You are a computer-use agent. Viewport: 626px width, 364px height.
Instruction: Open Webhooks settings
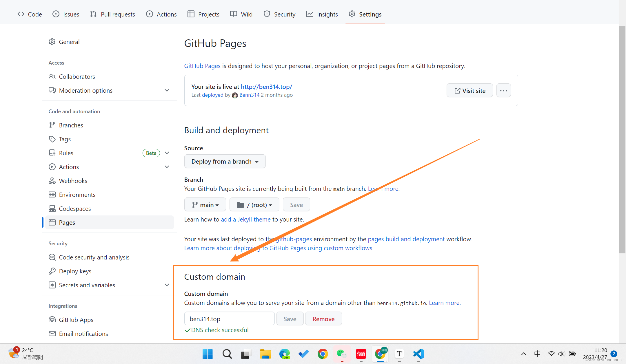(110, 181)
